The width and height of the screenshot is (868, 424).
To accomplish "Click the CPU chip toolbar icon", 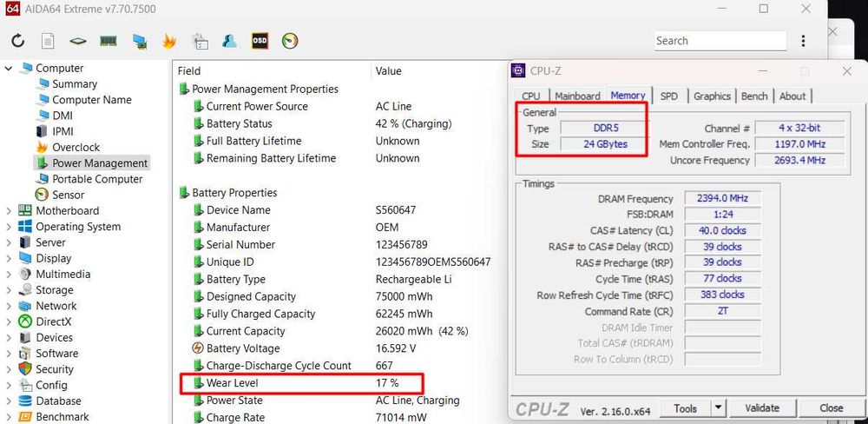I will [78, 41].
